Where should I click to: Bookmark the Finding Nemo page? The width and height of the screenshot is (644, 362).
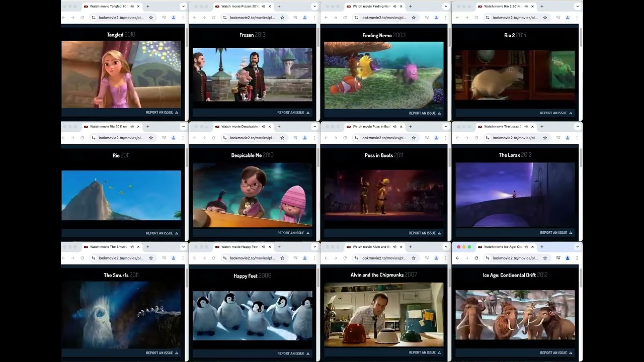point(414,18)
